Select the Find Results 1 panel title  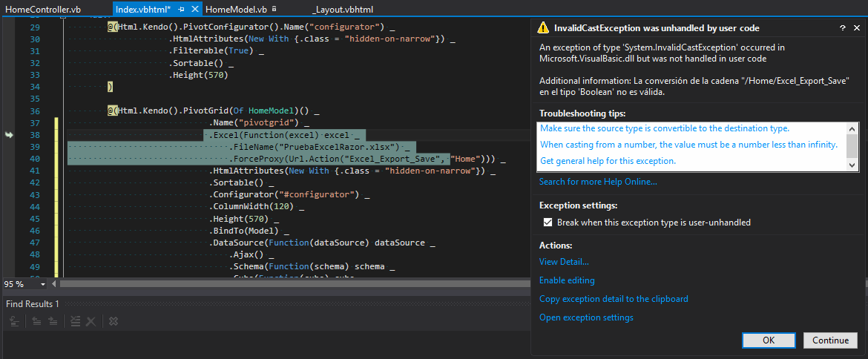pyautogui.click(x=32, y=304)
